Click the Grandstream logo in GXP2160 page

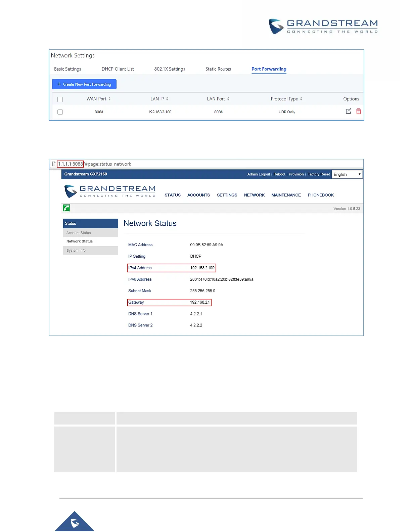point(110,191)
